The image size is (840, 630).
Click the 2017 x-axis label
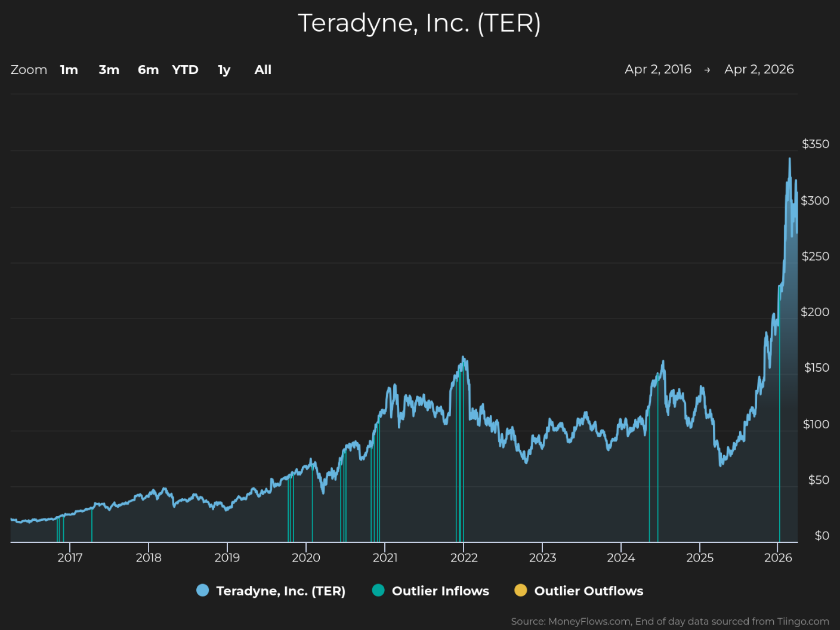70,558
